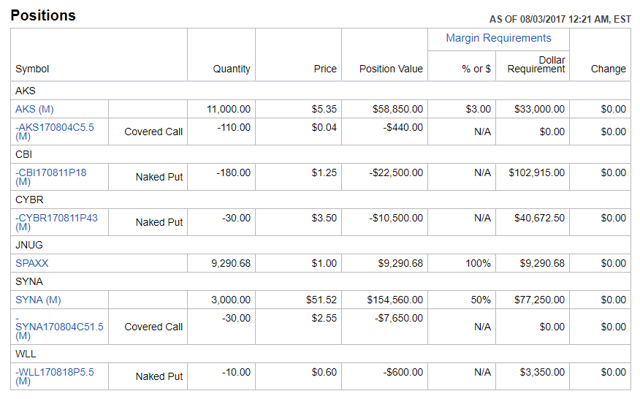Click the Quantity column header
This screenshot has width=640, height=399.
[231, 69]
